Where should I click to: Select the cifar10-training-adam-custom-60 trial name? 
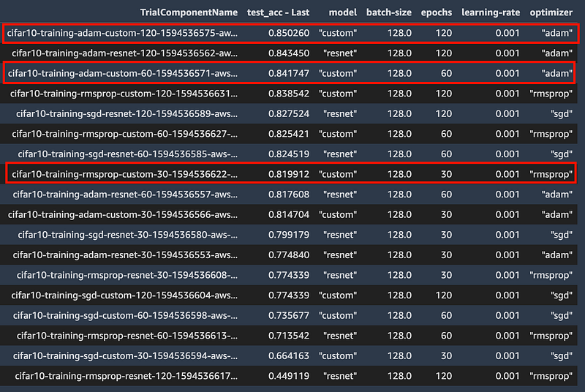(x=121, y=73)
